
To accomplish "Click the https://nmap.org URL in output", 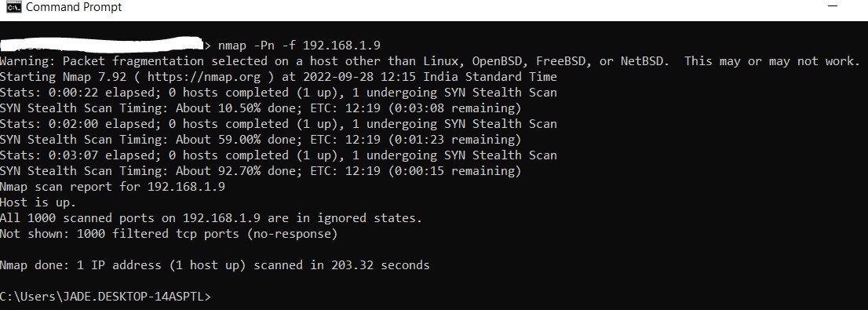I will tap(189, 77).
